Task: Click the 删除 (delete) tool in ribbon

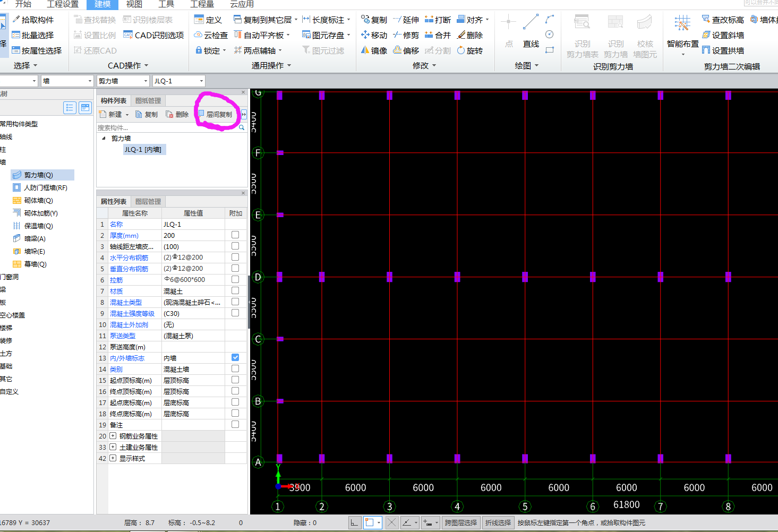Action: pos(470,35)
